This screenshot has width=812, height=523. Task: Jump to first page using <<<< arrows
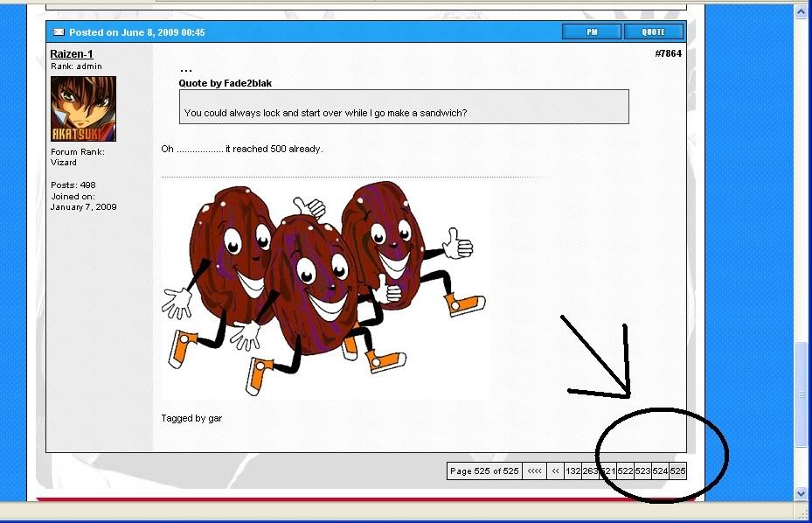tap(534, 471)
